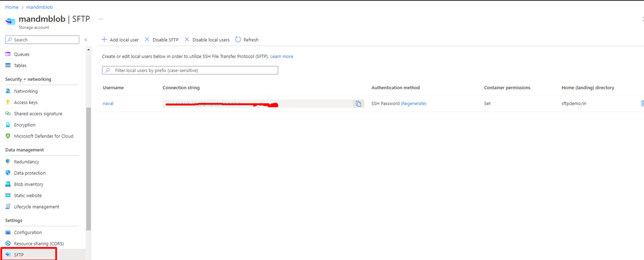Click the Disable local users label
This screenshot has width=644, height=260.
[x=211, y=40]
